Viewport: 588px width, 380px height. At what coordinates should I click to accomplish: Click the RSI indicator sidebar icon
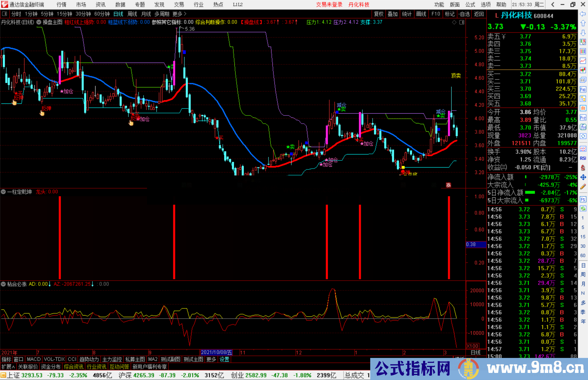pos(583,158)
